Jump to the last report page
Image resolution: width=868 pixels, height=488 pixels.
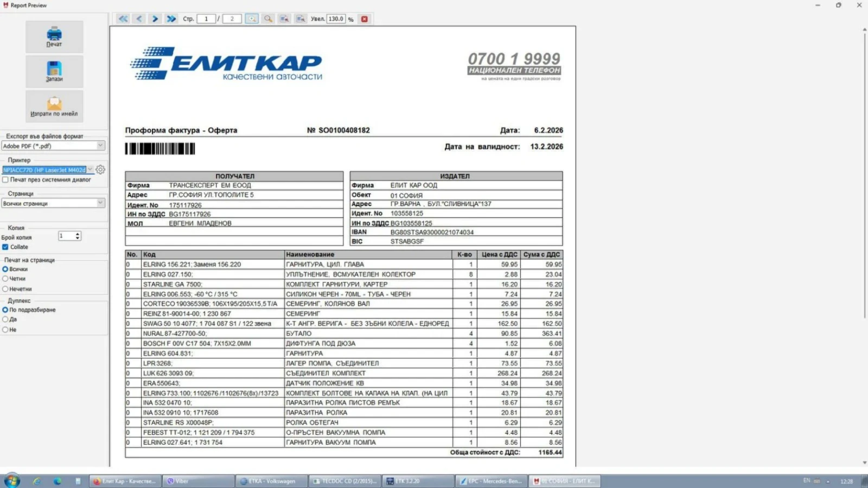[x=171, y=19]
